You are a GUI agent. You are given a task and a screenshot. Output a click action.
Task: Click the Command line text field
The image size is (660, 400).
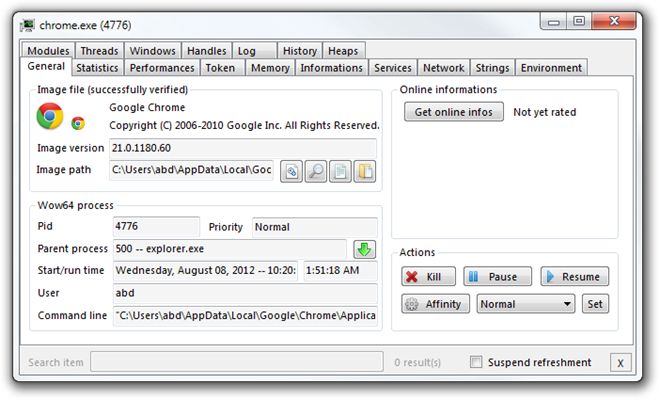pos(245,316)
